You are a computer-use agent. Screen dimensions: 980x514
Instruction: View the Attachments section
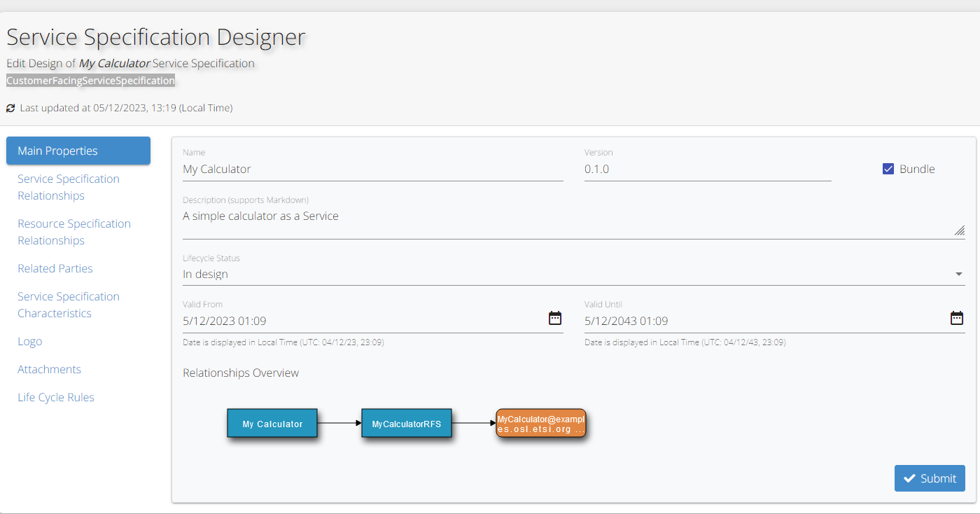click(x=49, y=369)
